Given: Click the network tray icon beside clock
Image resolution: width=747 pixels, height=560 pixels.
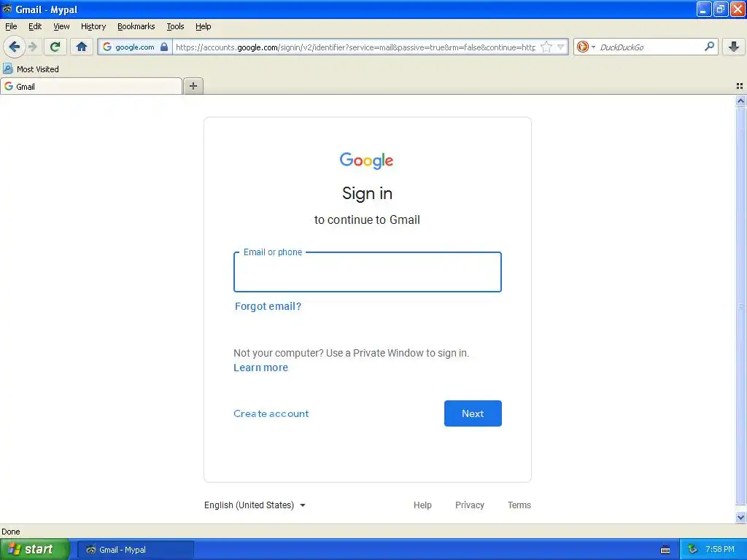Looking at the screenshot, I should [692, 550].
